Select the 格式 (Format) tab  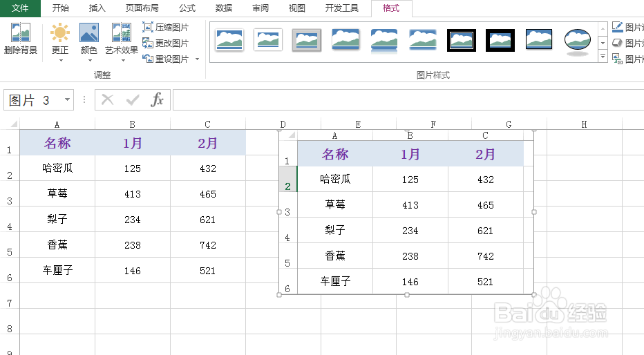pyautogui.click(x=391, y=8)
